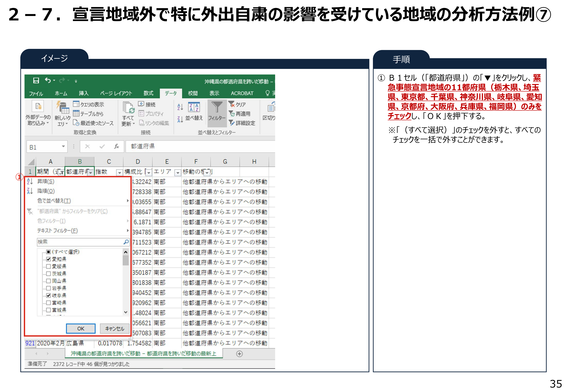This screenshot has width=567, height=392.
Task: Select 昇順 ascending sort menu item
Action: 46,182
